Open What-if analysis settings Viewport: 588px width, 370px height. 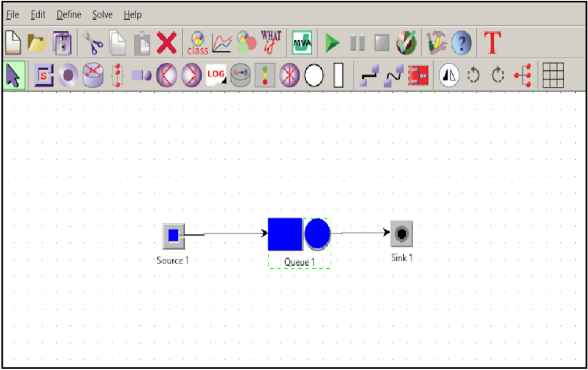[271, 43]
